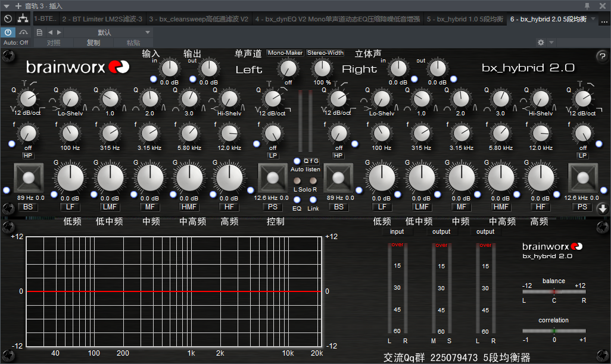The height and width of the screenshot is (364, 611).
Task: Click the Mono-Maker knob showing off
Action: (288, 68)
